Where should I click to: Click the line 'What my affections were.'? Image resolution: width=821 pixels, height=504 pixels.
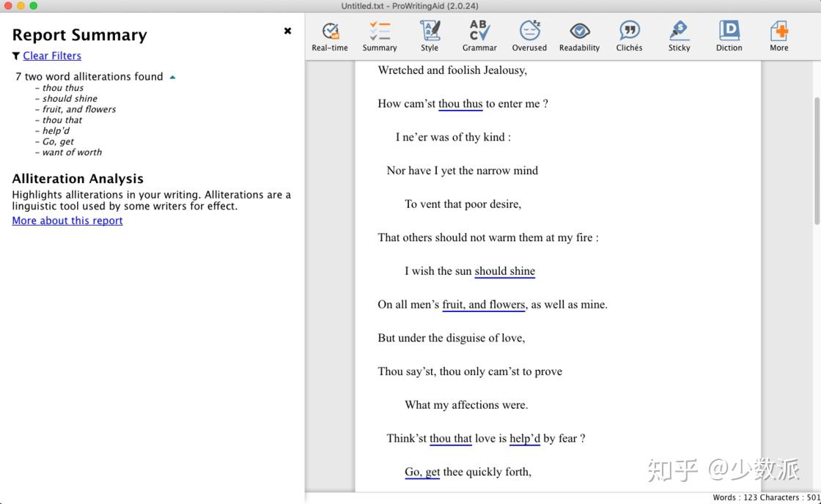point(466,405)
